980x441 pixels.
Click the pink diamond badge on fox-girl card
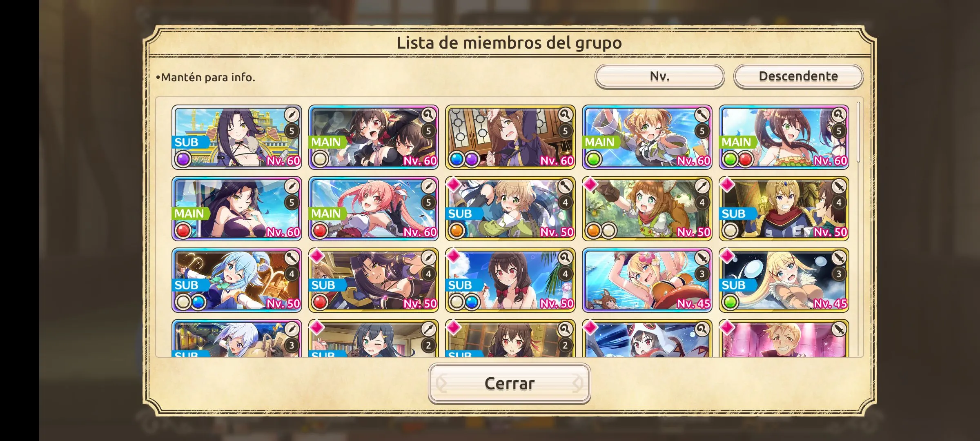click(590, 185)
